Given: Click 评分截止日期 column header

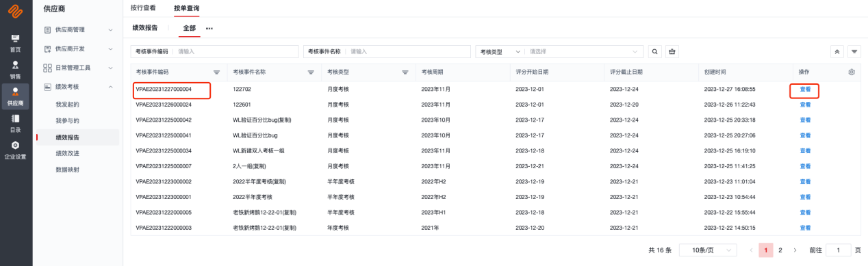Looking at the screenshot, I should click(x=626, y=72).
